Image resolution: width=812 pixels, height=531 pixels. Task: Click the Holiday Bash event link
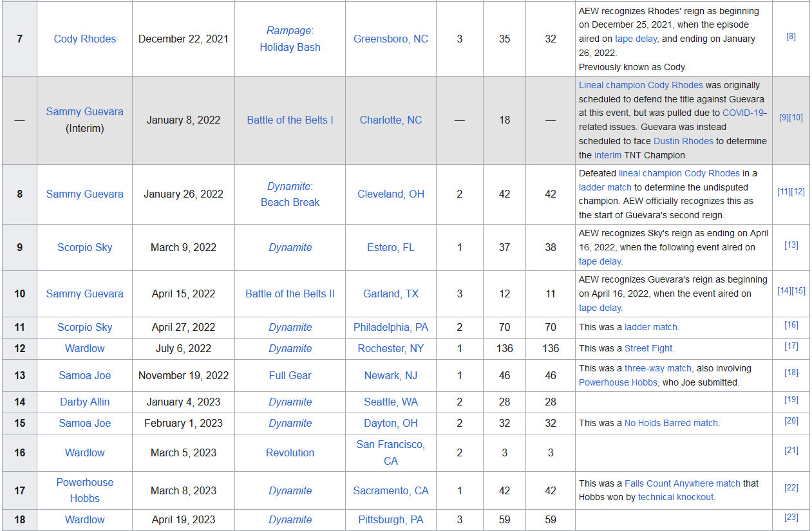290,47
